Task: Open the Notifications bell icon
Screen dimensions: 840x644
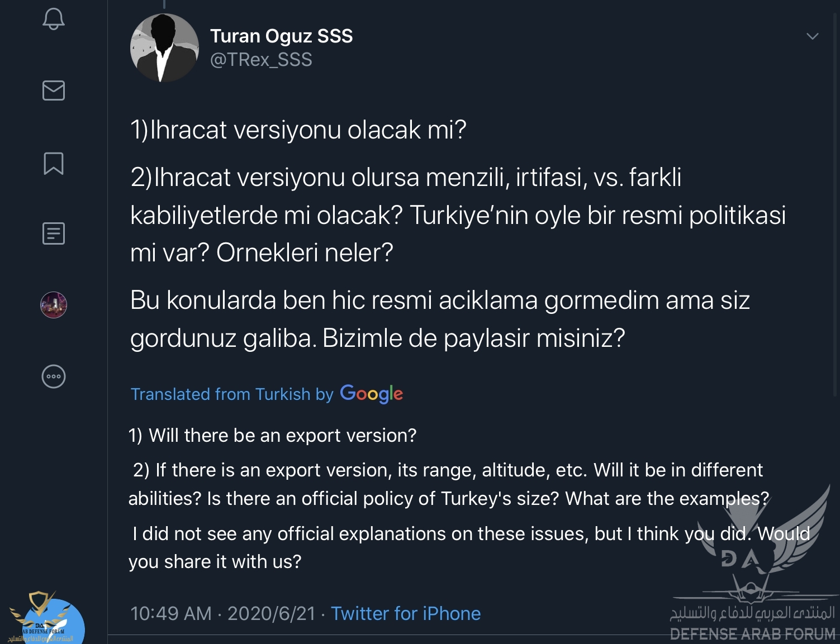Action: (54, 19)
